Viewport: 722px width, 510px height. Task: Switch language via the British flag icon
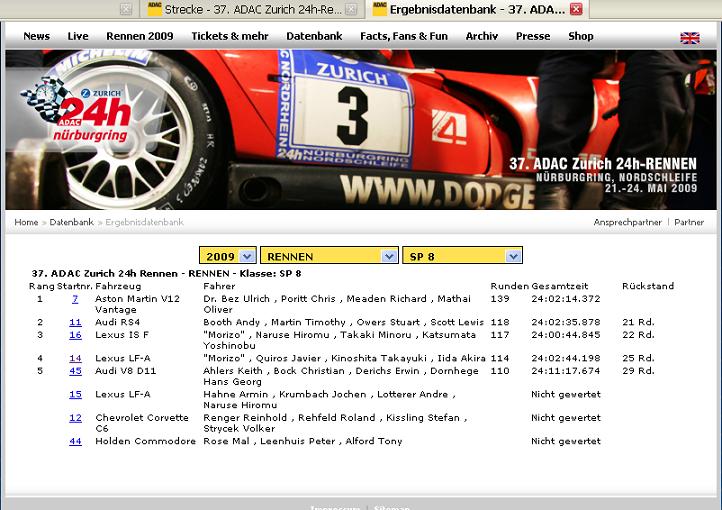[x=689, y=38]
